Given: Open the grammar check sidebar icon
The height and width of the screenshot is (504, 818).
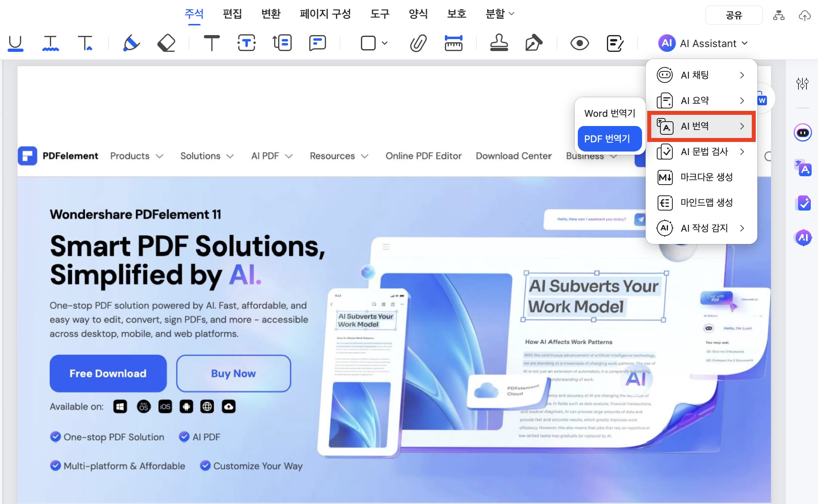Looking at the screenshot, I should (x=803, y=203).
